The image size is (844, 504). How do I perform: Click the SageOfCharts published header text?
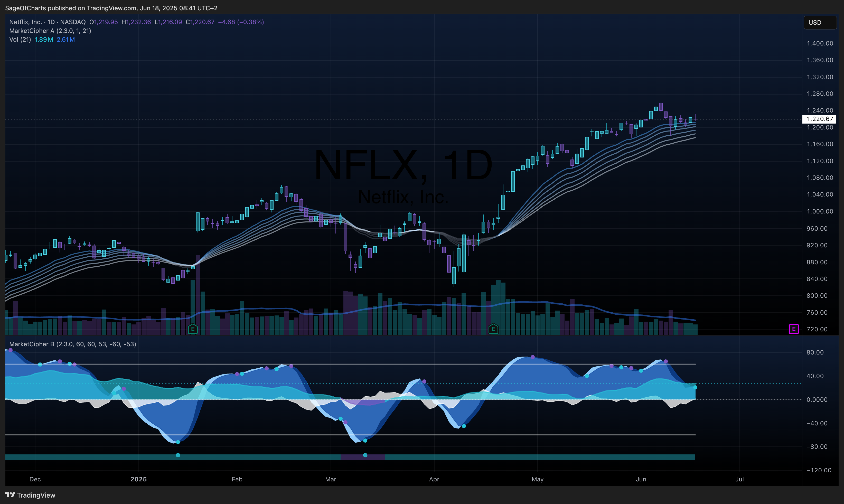pyautogui.click(x=111, y=8)
